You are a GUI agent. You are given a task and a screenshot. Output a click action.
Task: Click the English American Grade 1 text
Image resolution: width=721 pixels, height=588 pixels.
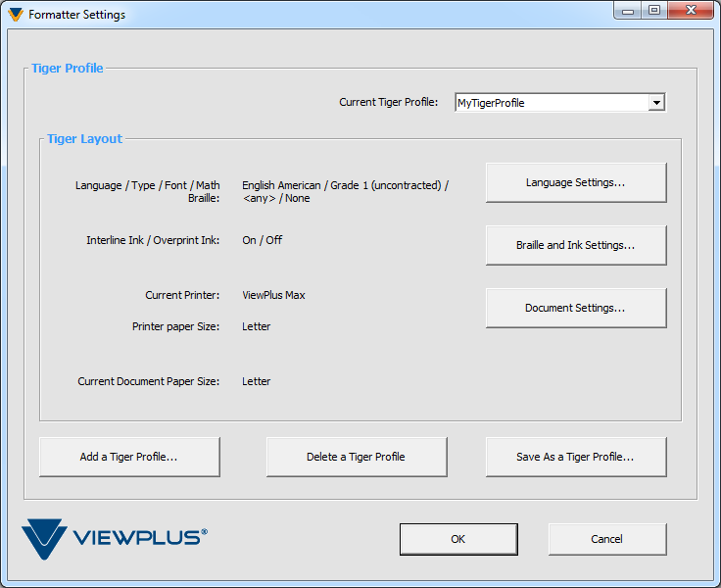pos(345,185)
